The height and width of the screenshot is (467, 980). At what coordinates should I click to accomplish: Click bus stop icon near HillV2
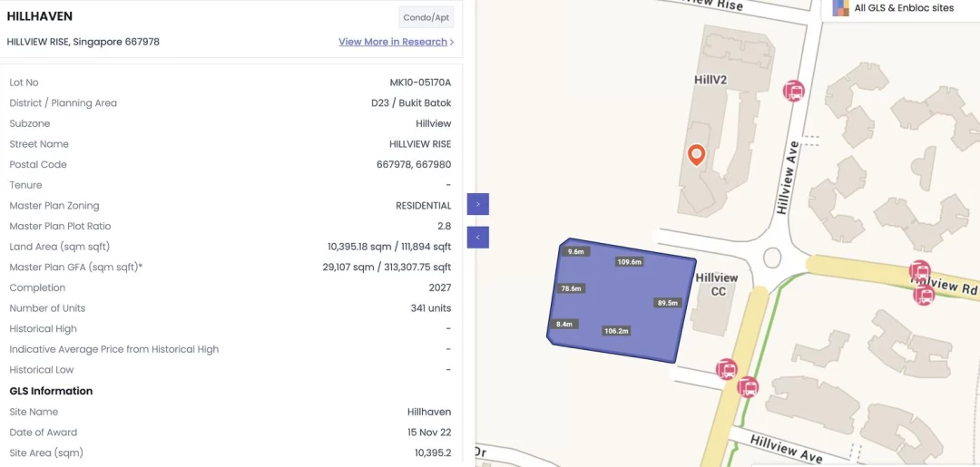pyautogui.click(x=794, y=91)
